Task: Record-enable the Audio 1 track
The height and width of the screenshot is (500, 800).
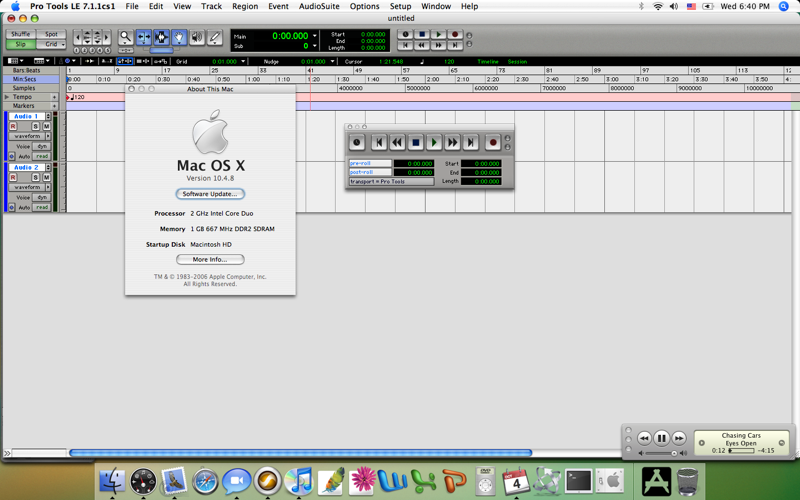Action: coord(13,126)
